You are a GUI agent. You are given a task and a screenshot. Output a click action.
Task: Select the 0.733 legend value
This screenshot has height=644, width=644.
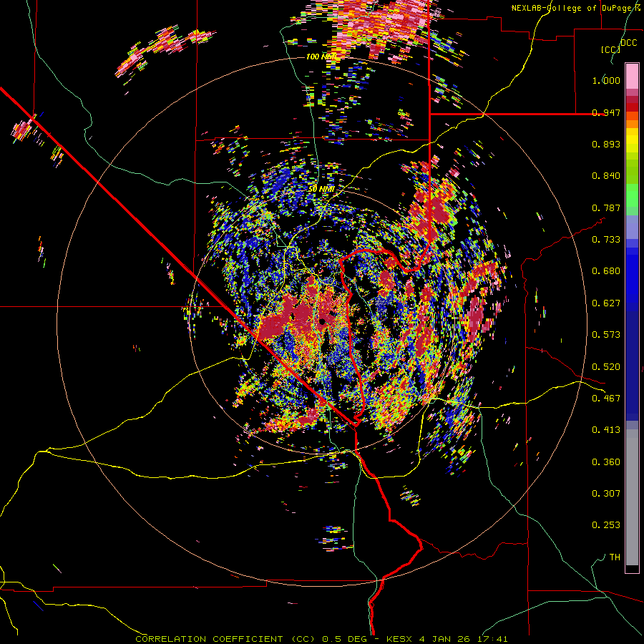[x=606, y=240]
